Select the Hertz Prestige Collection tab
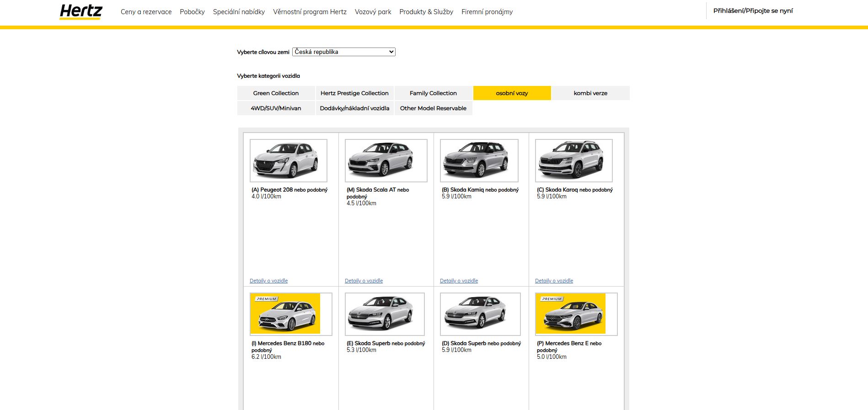Viewport: 868px width, 410px height. pyautogui.click(x=354, y=93)
